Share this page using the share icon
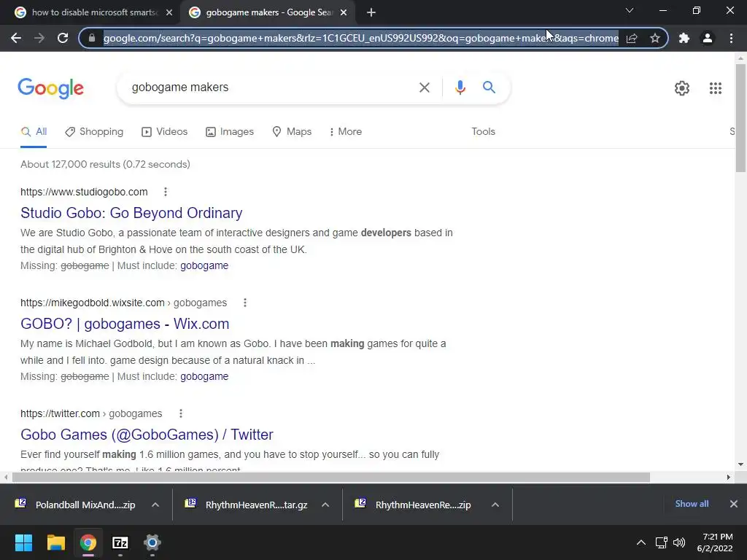 coord(632,38)
